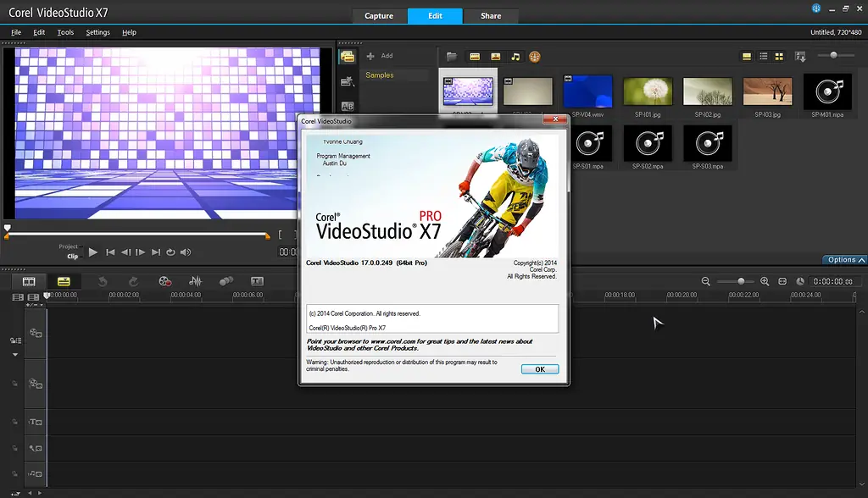Viewport: 868px width, 498px height.
Task: Toggle videos visibility in the media library
Action: 475,57
